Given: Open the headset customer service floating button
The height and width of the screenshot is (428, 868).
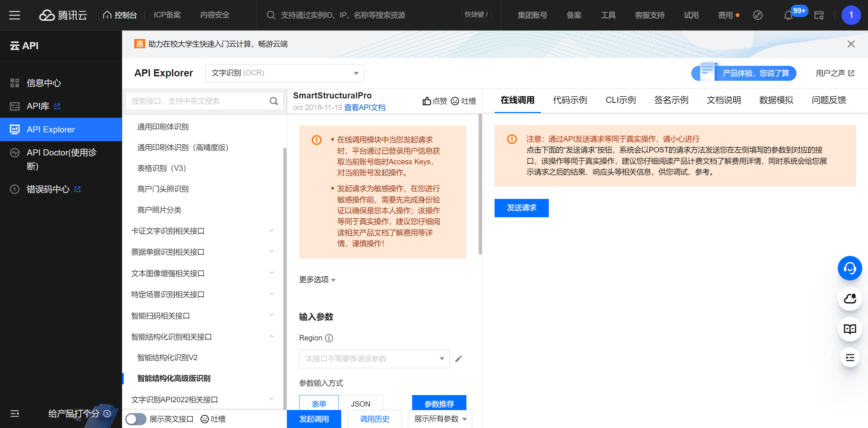Looking at the screenshot, I should tap(850, 268).
